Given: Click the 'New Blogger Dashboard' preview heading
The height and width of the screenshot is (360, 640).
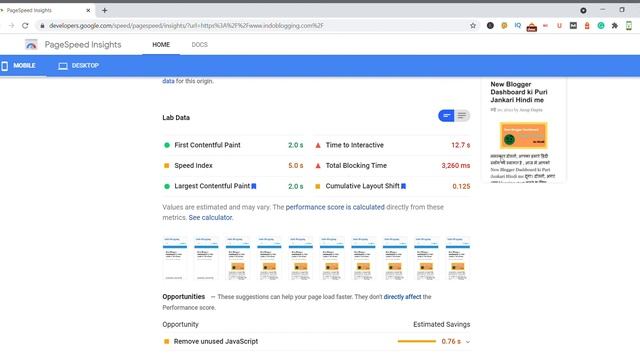Looking at the screenshot, I should tap(519, 92).
